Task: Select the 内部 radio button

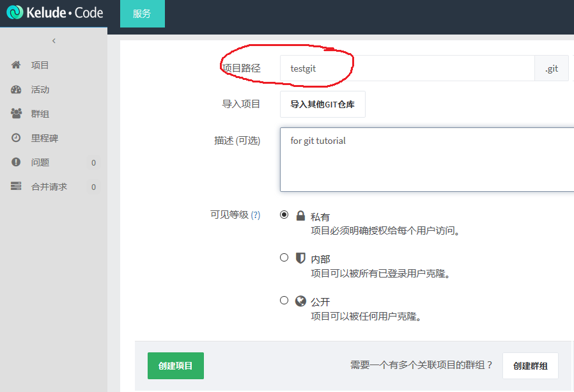Action: (x=284, y=258)
